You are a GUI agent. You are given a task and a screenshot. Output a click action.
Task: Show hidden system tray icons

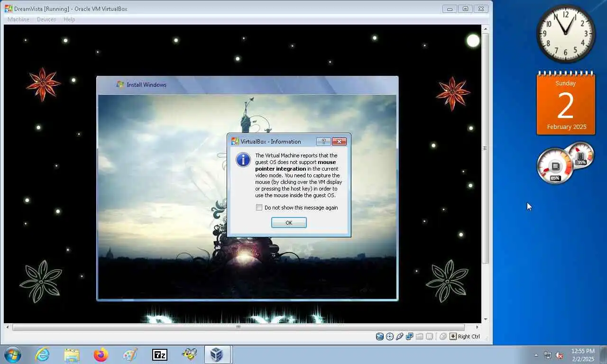[x=536, y=355]
